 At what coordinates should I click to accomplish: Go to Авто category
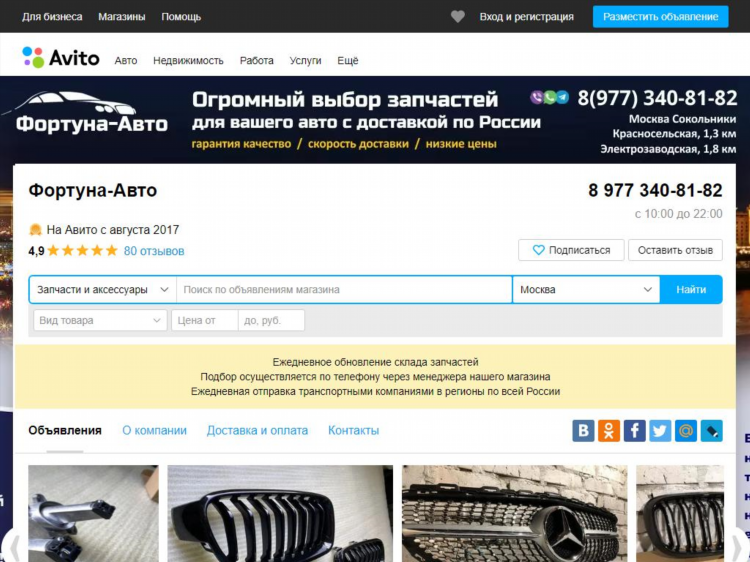pyautogui.click(x=126, y=61)
